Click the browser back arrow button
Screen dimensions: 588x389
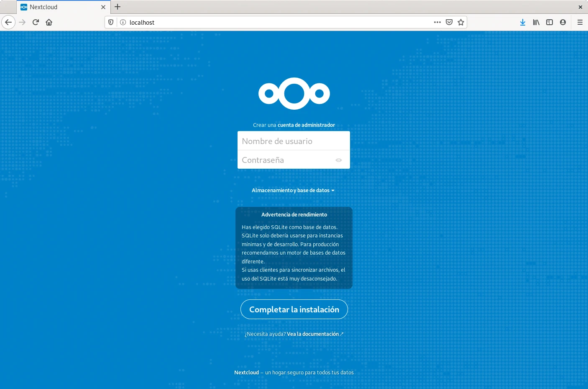tap(8, 22)
